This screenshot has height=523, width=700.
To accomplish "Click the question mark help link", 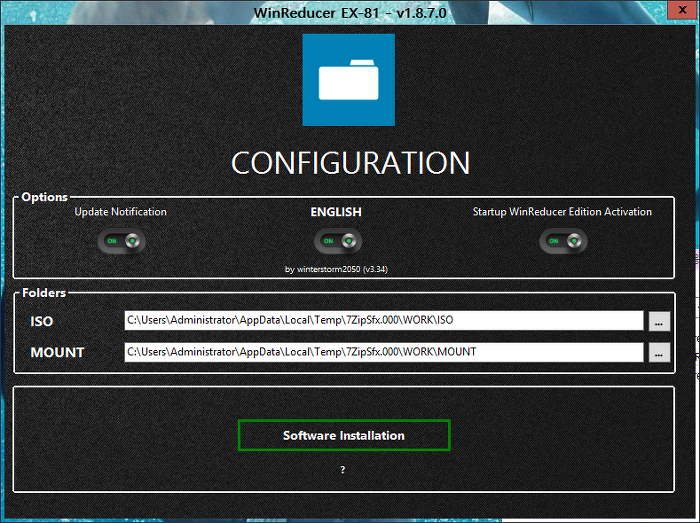I will [x=342, y=469].
